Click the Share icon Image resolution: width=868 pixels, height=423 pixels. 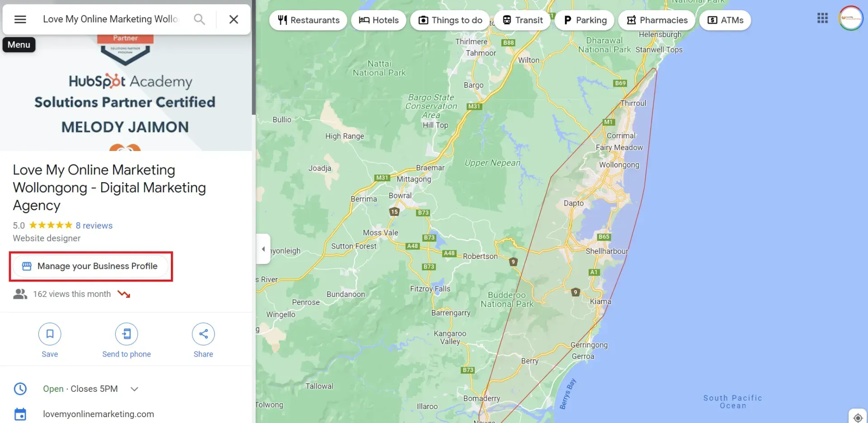coord(203,334)
